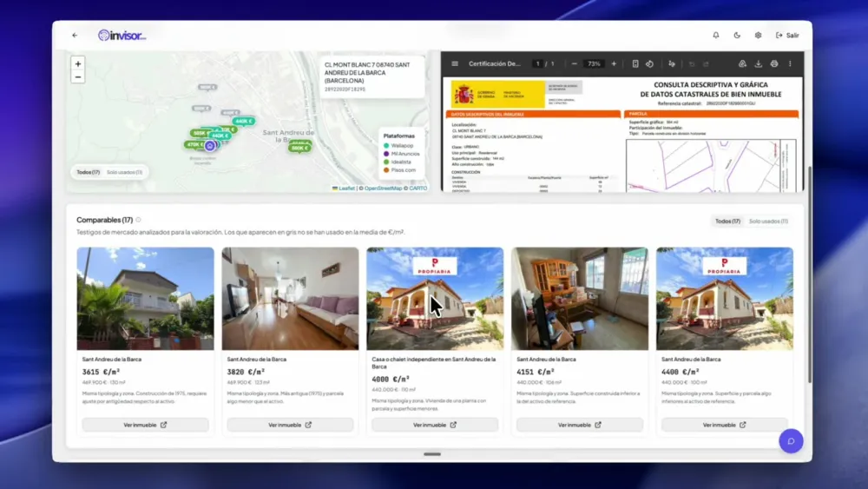This screenshot has height=489, width=868.
Task: Zoom out the PDF document
Action: (x=574, y=63)
